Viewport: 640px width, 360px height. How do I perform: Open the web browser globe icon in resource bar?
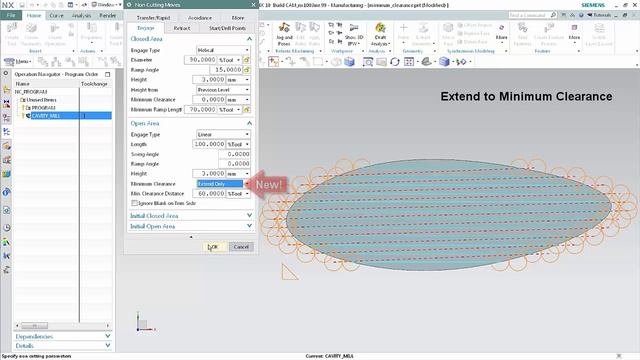[x=7, y=192]
